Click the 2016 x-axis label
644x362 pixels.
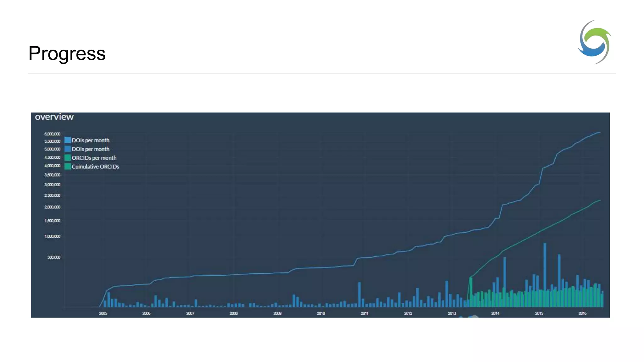582,313
